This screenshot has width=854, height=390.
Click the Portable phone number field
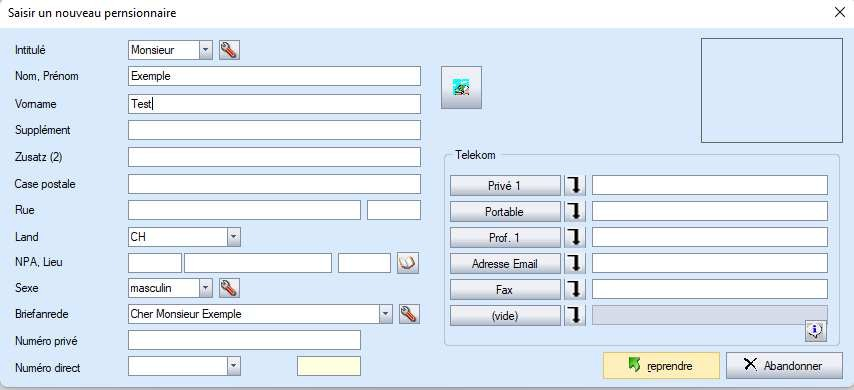710,211
